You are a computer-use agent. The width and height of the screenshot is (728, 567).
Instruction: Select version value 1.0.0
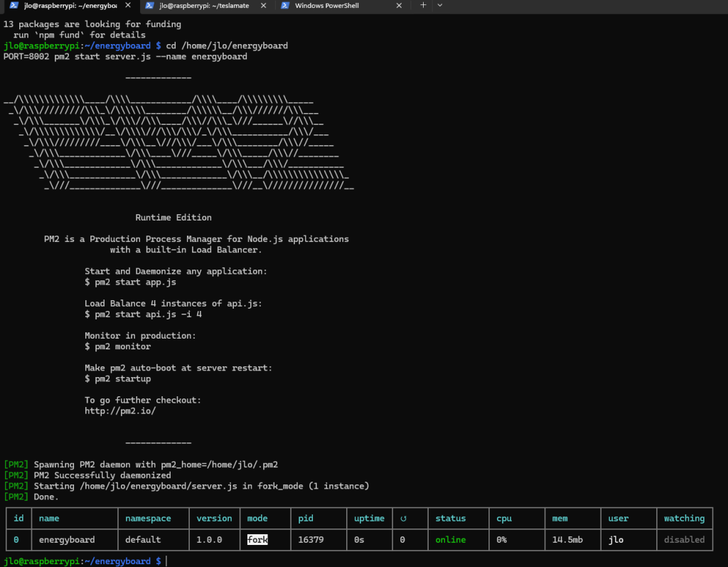coord(209,539)
